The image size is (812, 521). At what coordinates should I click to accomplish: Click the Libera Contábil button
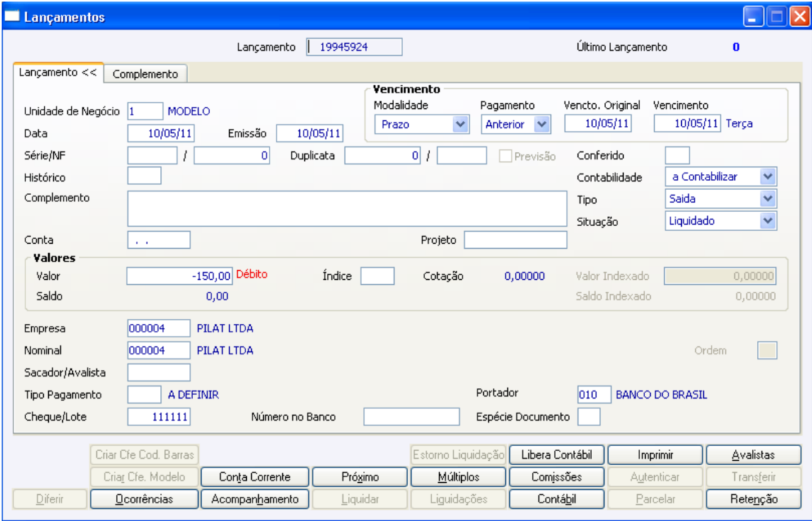[x=557, y=455]
